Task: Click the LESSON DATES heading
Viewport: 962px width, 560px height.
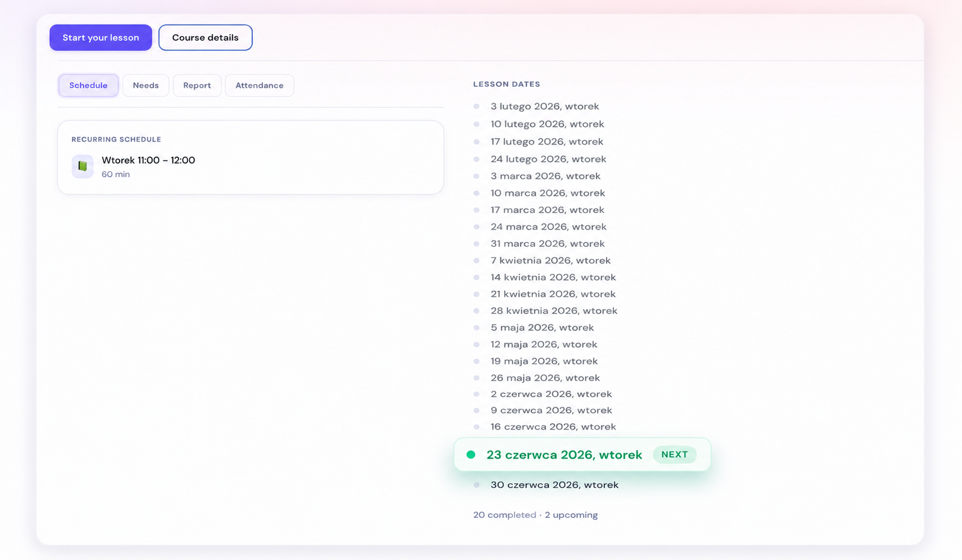Action: click(x=506, y=84)
